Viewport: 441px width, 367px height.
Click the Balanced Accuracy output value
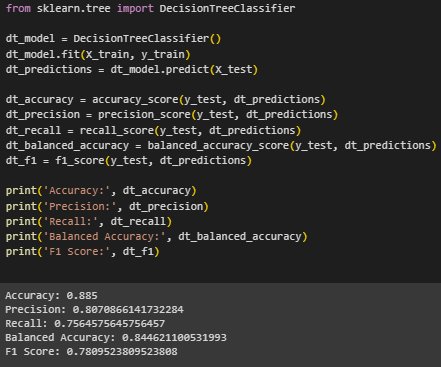[x=174, y=338]
